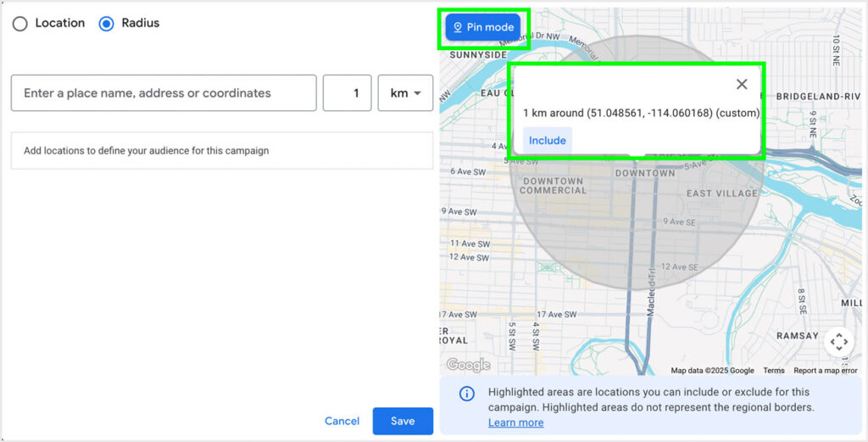Viewport: 868px width, 442px height.
Task: Click the Google logo on the map
Action: click(x=468, y=365)
